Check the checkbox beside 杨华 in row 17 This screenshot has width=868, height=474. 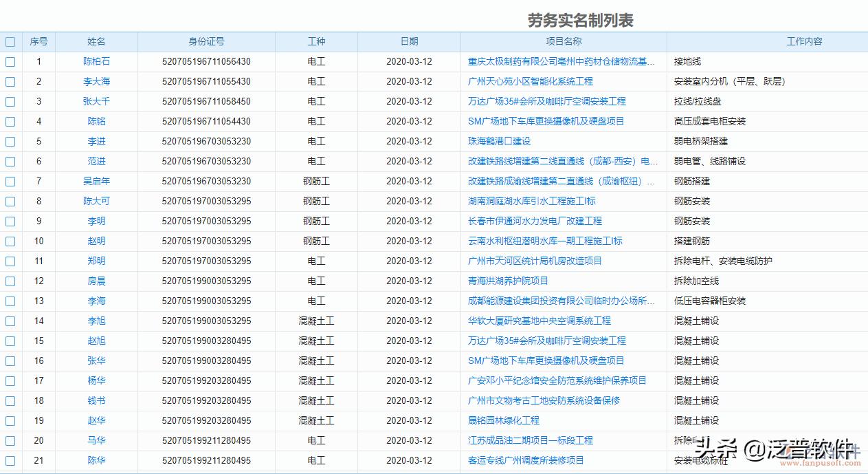(x=10, y=380)
